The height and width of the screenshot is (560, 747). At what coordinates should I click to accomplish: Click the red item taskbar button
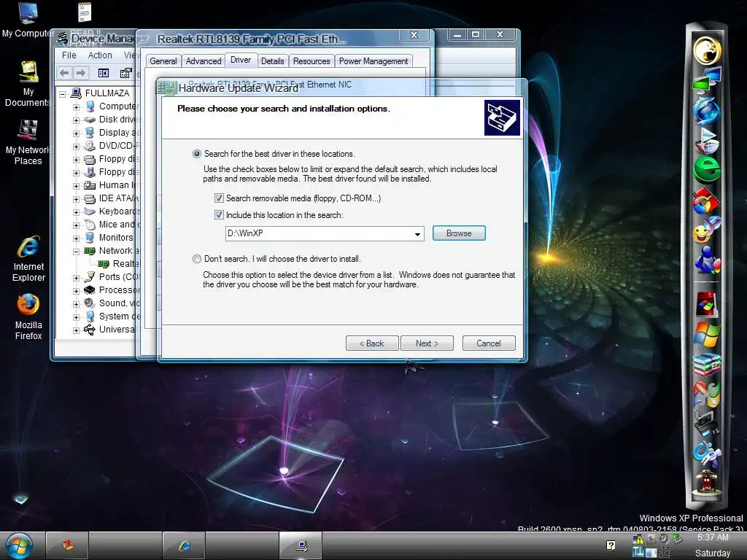(67, 545)
